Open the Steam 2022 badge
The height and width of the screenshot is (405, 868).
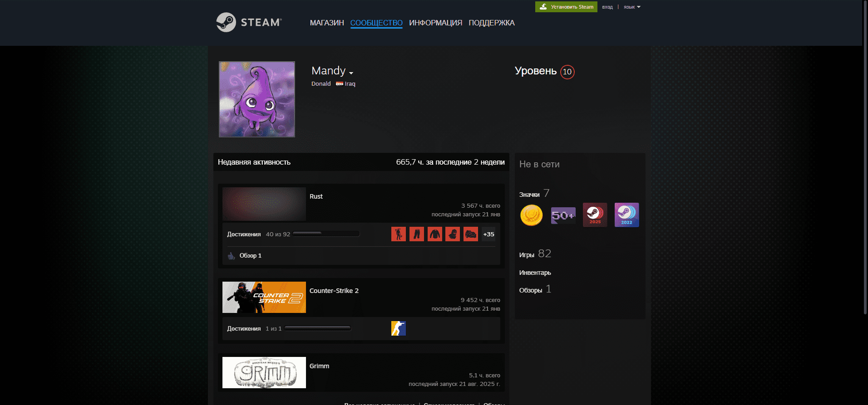pyautogui.click(x=627, y=215)
